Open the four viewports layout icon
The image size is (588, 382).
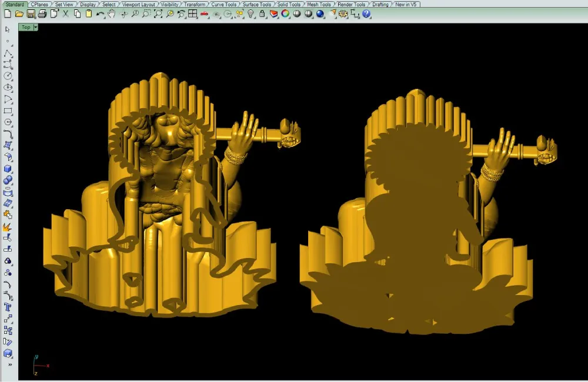pos(193,14)
